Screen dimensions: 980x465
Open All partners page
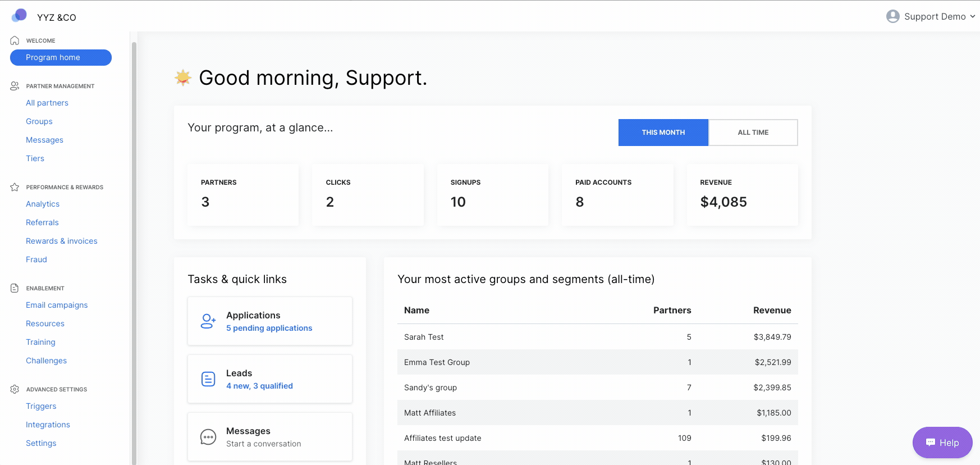[x=47, y=103]
